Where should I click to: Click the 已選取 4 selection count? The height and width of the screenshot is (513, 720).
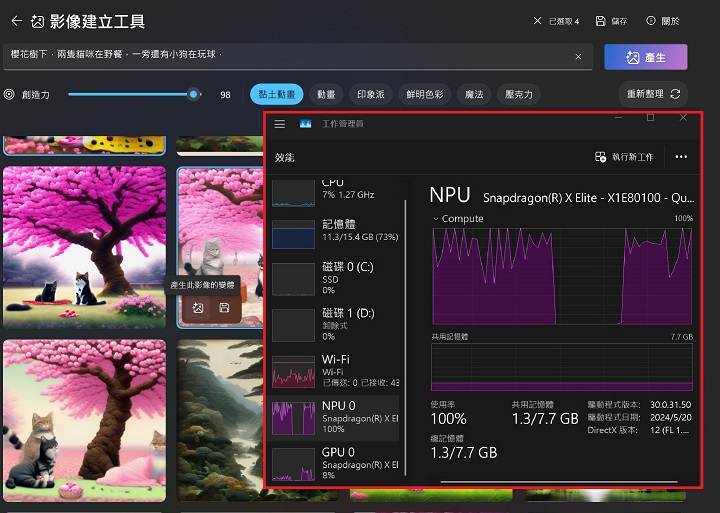(564, 21)
